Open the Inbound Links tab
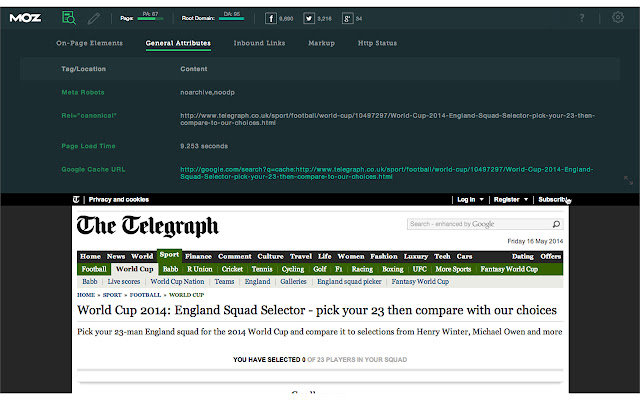 point(261,43)
